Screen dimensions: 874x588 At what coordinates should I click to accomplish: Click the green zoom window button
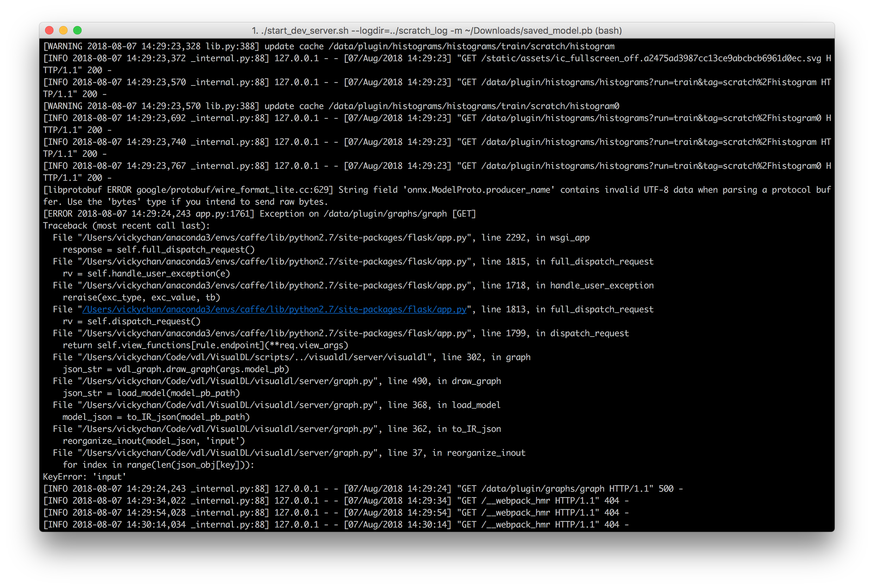click(x=77, y=30)
